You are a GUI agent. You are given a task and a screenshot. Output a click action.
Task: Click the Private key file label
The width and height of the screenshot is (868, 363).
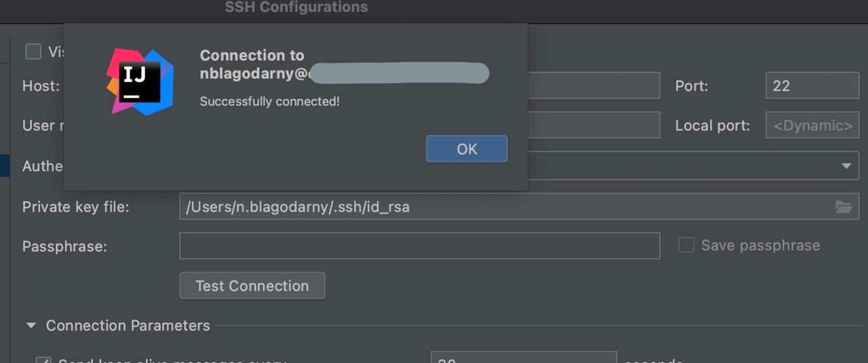(x=75, y=207)
